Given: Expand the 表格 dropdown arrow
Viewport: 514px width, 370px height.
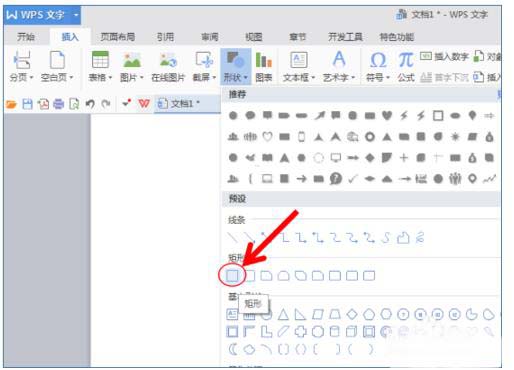Looking at the screenshot, I should pos(110,78).
